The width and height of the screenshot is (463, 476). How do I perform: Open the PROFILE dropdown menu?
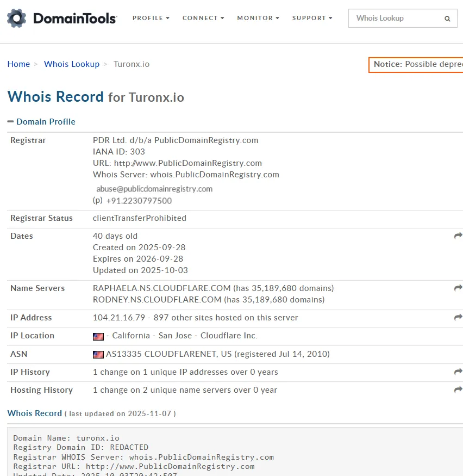pyautogui.click(x=151, y=18)
